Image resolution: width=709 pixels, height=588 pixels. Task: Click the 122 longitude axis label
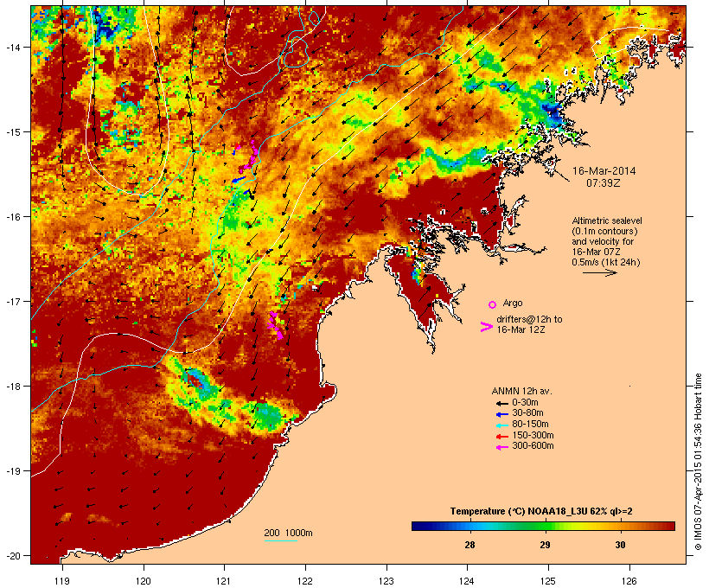305,581
